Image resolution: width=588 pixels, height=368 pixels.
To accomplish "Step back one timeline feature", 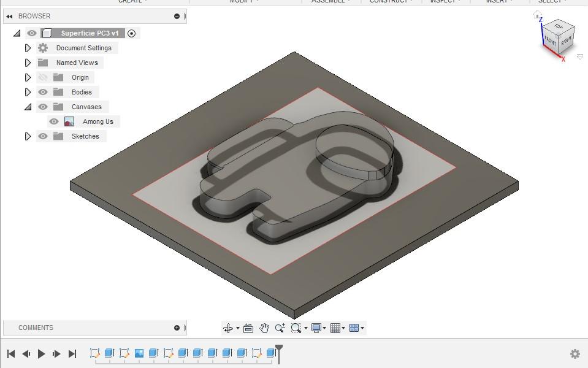I will tap(26, 354).
